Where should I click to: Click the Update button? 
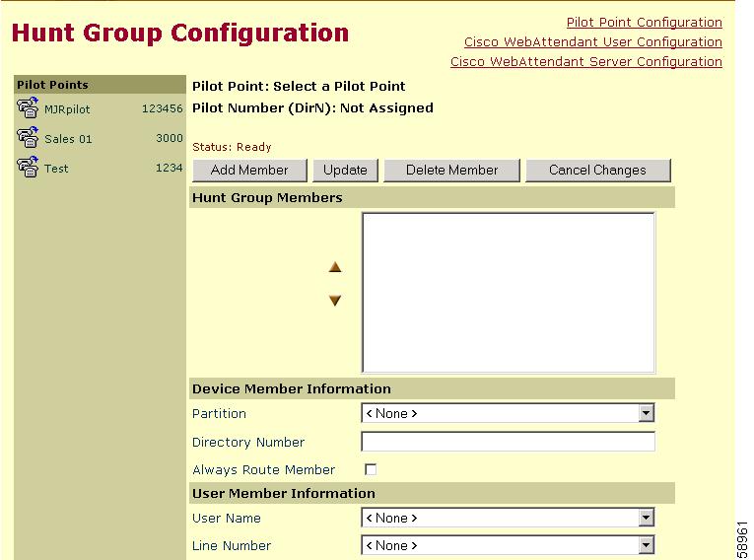345,171
